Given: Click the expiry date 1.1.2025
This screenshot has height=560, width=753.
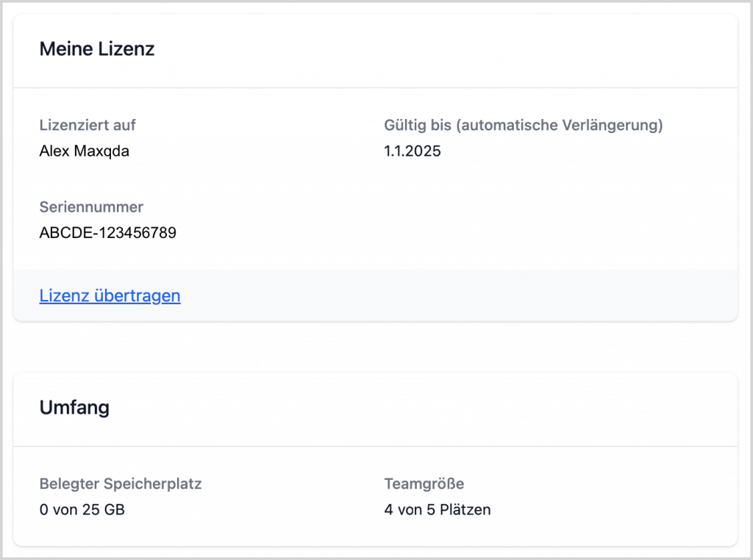Looking at the screenshot, I should point(412,152).
